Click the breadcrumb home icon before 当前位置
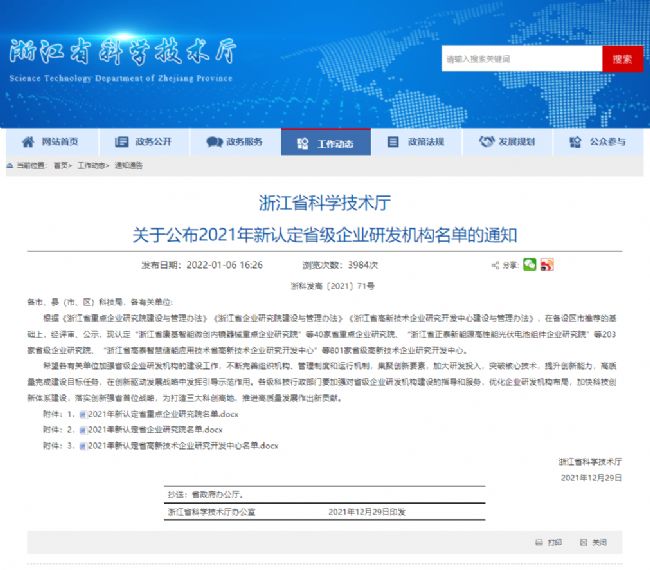The image size is (650, 570). coord(10,165)
